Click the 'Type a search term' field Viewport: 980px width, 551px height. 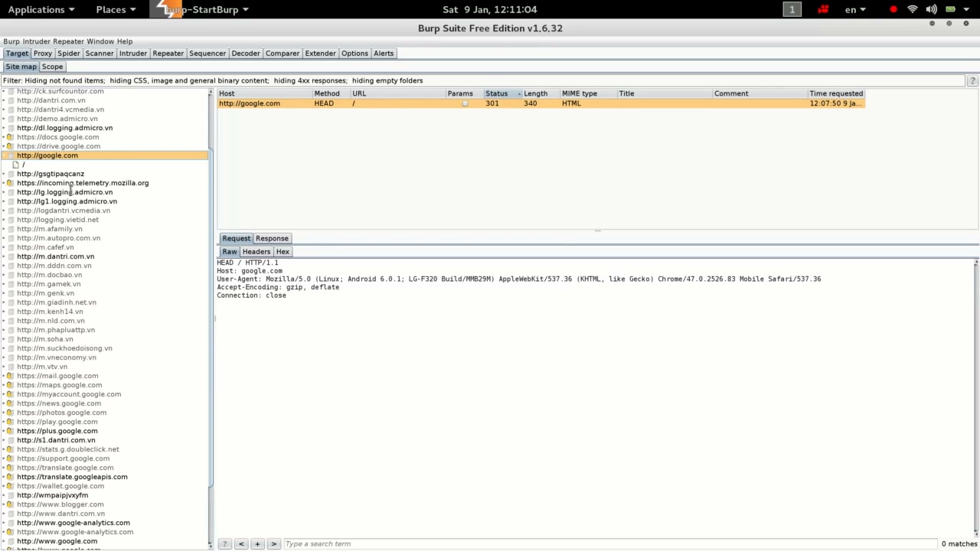(610, 543)
